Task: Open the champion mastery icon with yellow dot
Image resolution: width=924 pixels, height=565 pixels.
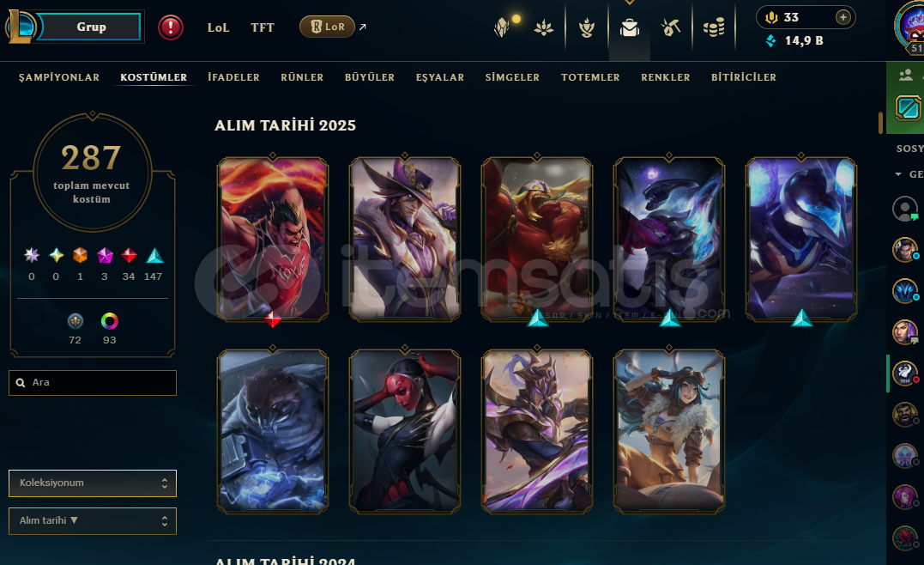Action: point(502,27)
